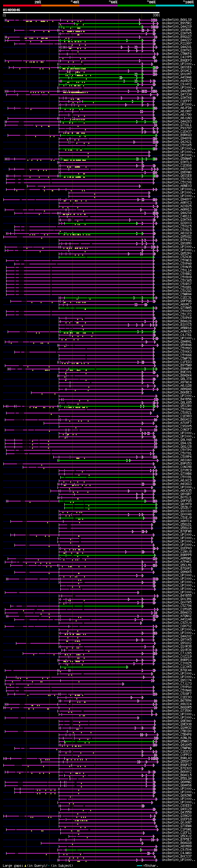Select hit label UniRef100_B9HWP9
197x868 pixels.
(x=177, y=369)
